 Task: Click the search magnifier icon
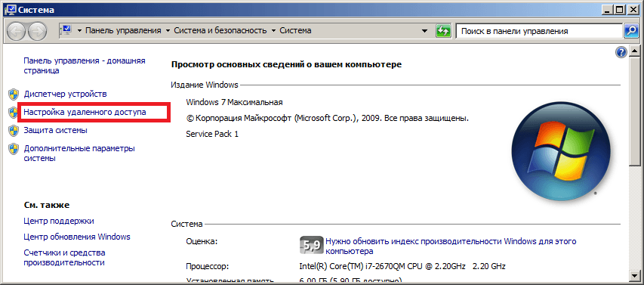(630, 31)
